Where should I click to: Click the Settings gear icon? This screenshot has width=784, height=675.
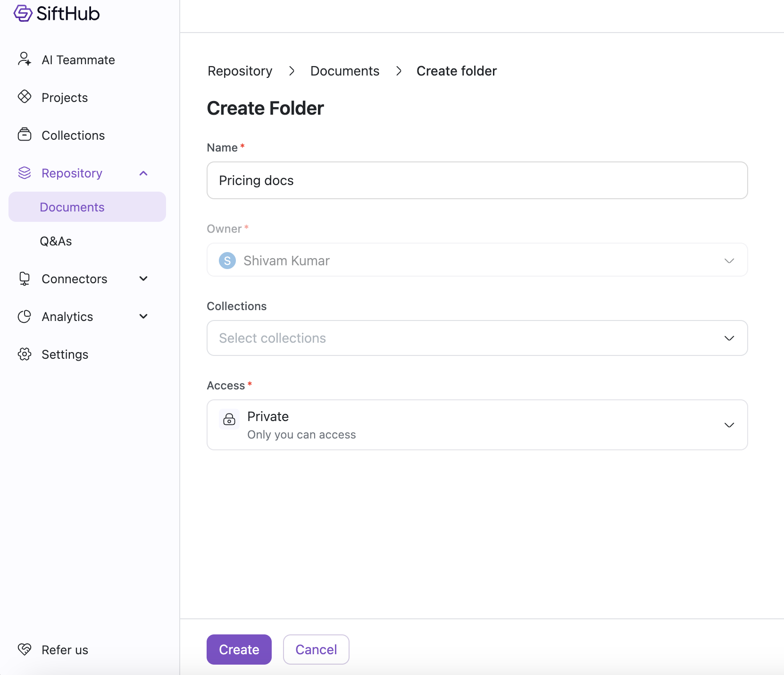[x=25, y=354]
